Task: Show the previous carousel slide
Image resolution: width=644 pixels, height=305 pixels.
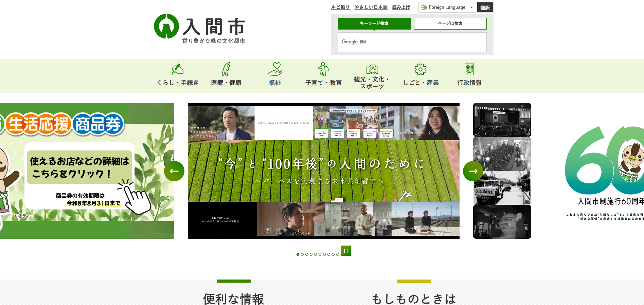Action: pos(174,171)
